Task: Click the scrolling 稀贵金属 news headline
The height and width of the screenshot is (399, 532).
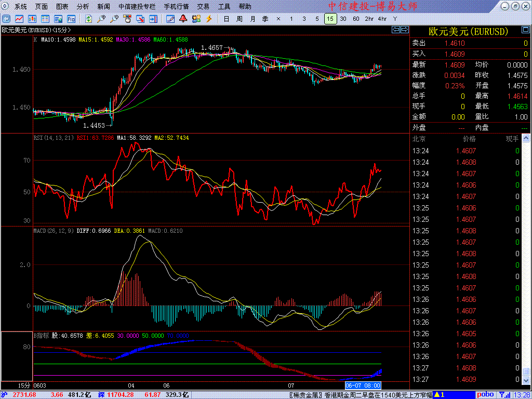Action: point(361,395)
